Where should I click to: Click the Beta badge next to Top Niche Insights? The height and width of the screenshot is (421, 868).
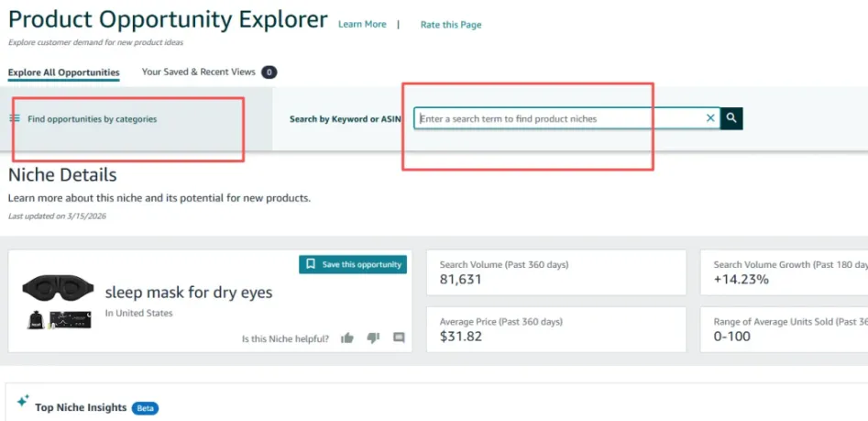click(145, 408)
